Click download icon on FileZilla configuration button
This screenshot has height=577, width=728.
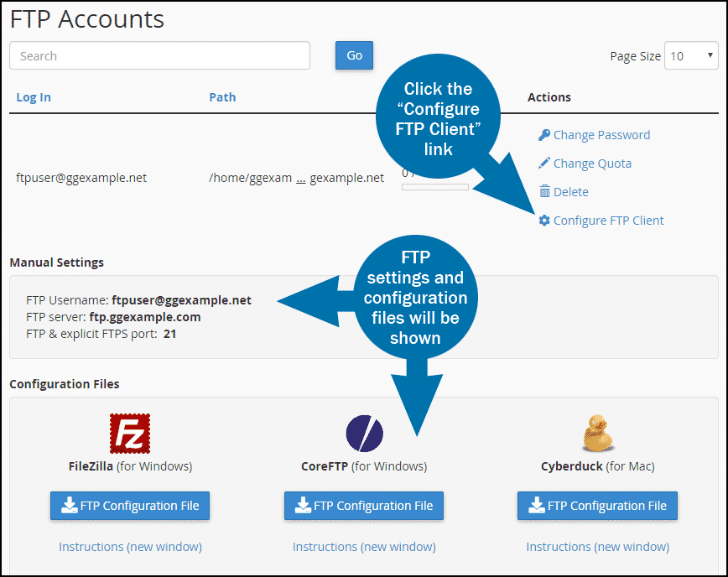(x=68, y=506)
